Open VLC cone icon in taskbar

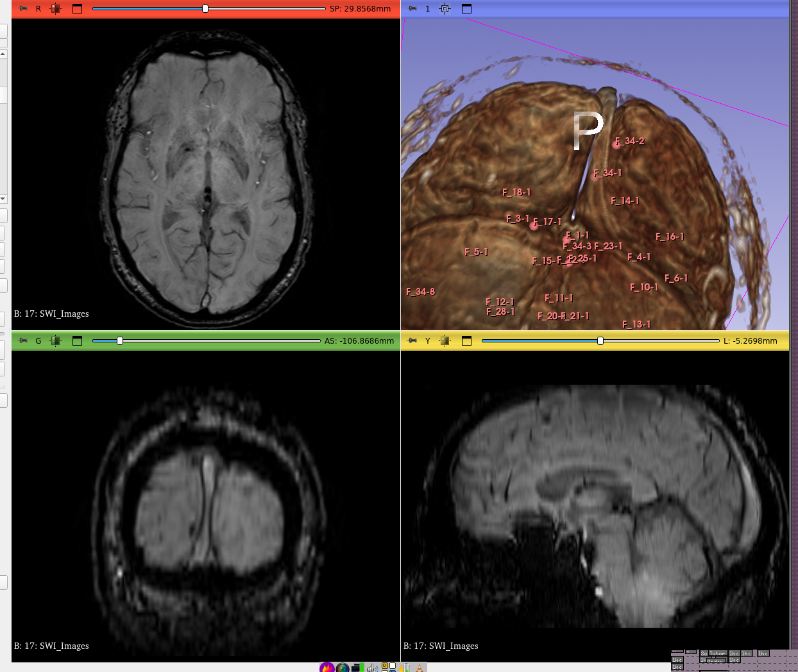420,668
